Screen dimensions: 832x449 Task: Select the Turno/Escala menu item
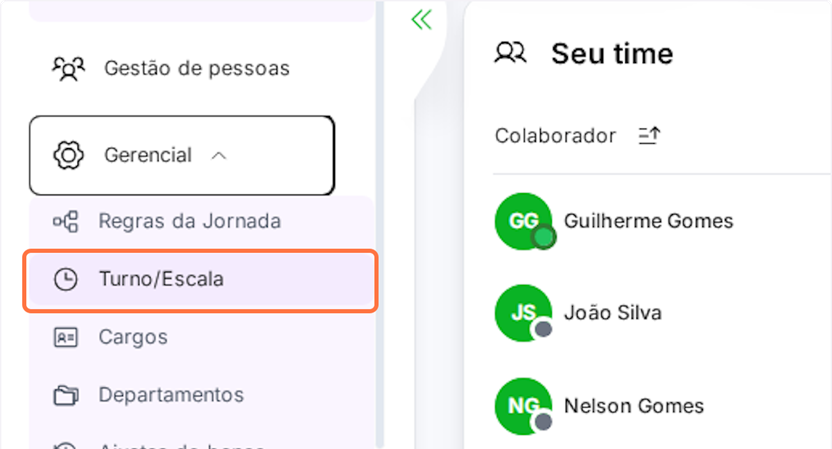161,280
